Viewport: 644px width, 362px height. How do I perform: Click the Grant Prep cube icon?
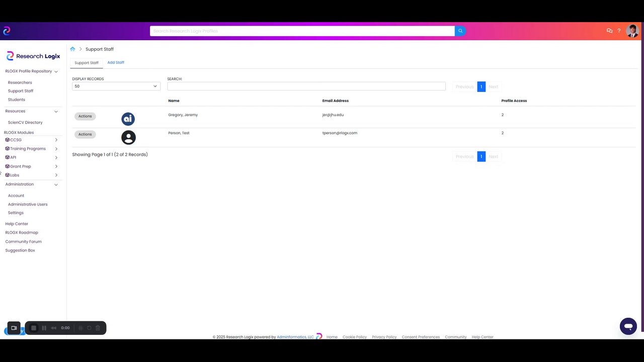click(x=8, y=166)
